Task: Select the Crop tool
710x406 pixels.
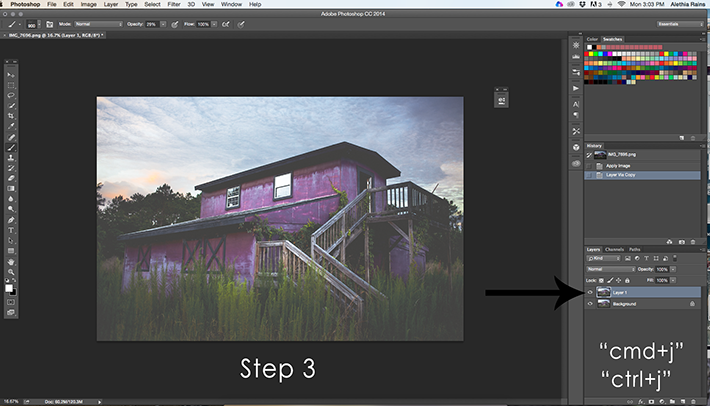Action: pos(11,116)
